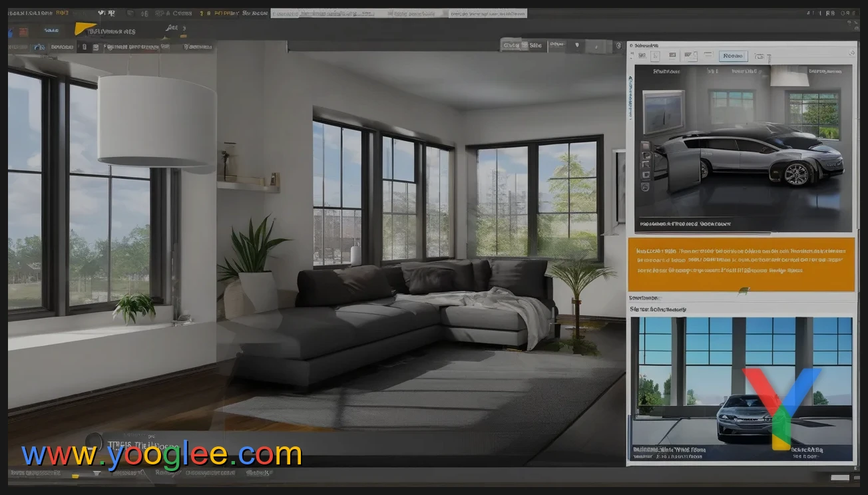868x495 pixels.
Task: Click the www.yooglee.com watermark link
Action: coord(161,455)
